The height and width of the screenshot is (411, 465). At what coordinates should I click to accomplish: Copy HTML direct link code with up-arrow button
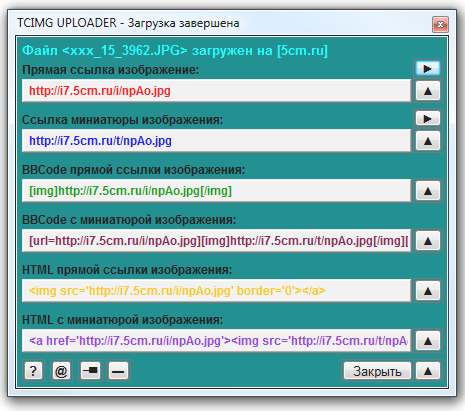428,291
